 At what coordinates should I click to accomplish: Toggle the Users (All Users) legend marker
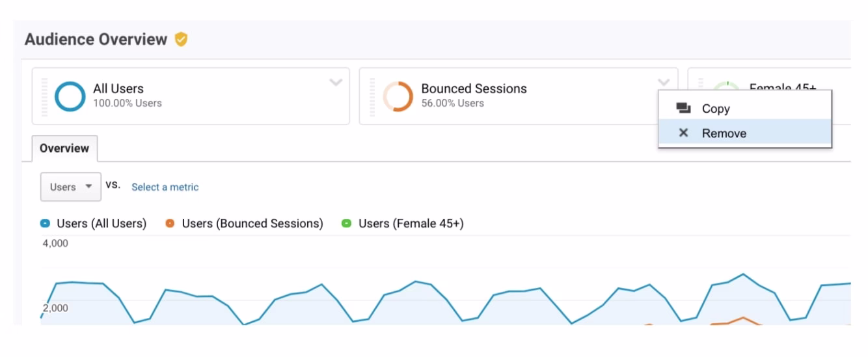(x=45, y=223)
